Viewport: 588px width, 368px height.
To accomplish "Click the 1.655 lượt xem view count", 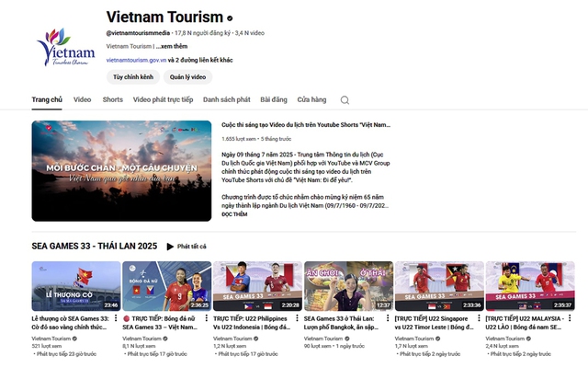I will click(x=239, y=139).
